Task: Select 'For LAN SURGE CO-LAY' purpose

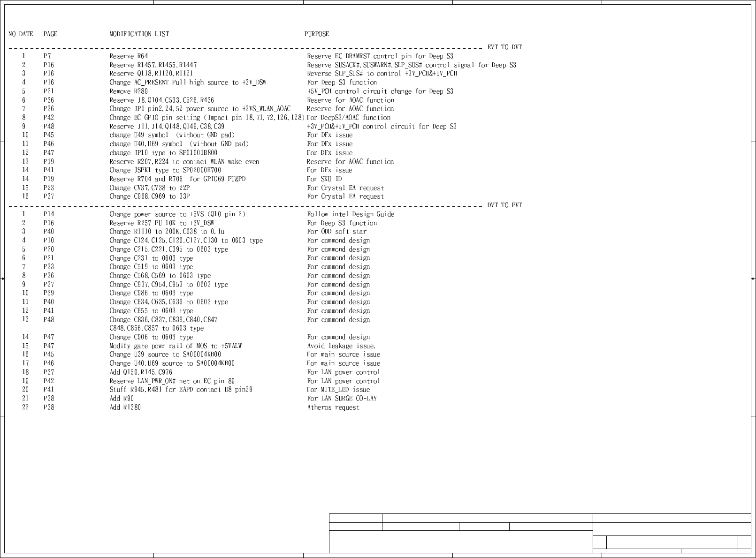Action: pyautogui.click(x=342, y=398)
